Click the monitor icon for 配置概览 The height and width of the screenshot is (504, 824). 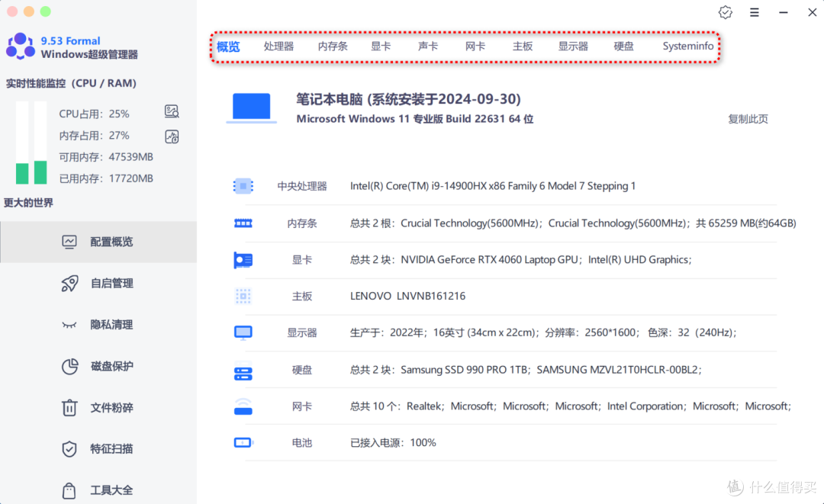[x=69, y=242]
